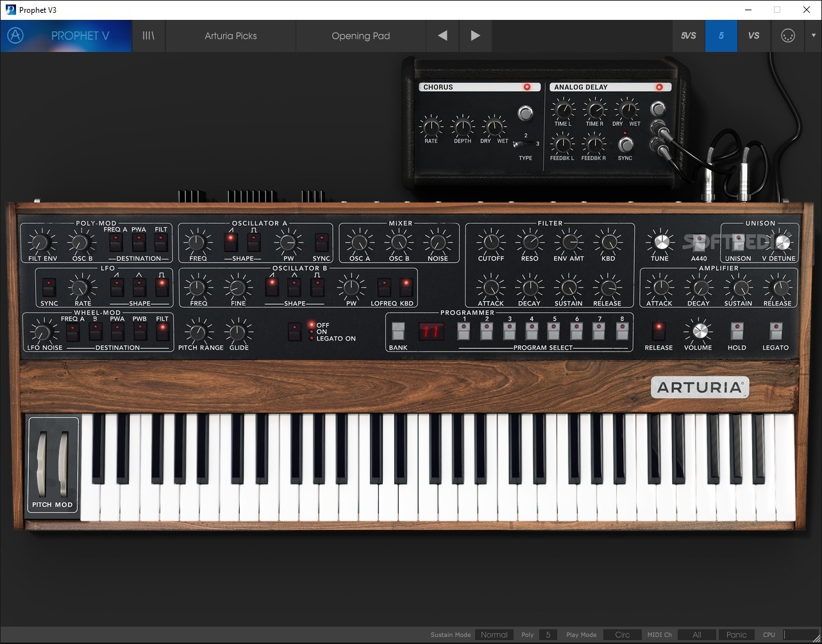Image resolution: width=822 pixels, height=644 pixels.
Task: Toggle the Analog Delay power LED
Action: (658, 87)
